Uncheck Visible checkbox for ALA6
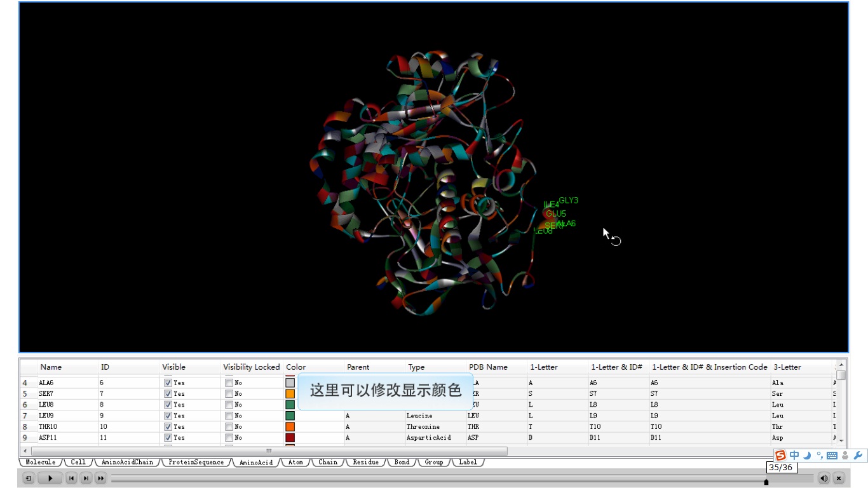This screenshot has width=868, height=488. point(168,383)
